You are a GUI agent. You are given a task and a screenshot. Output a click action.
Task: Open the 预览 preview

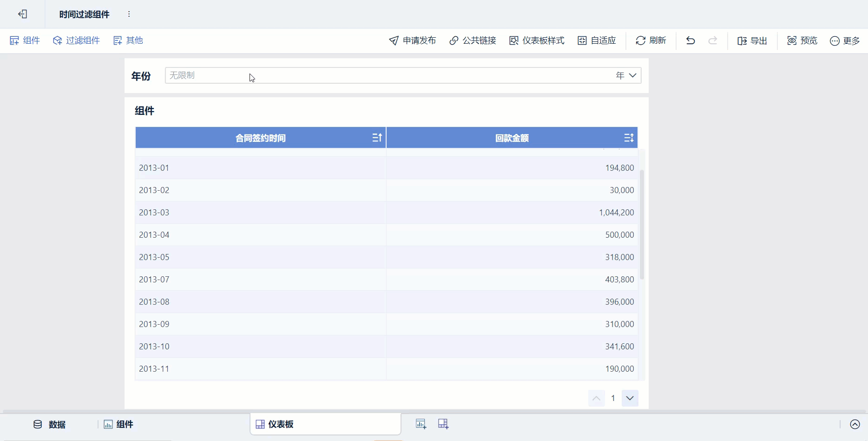pyautogui.click(x=802, y=40)
